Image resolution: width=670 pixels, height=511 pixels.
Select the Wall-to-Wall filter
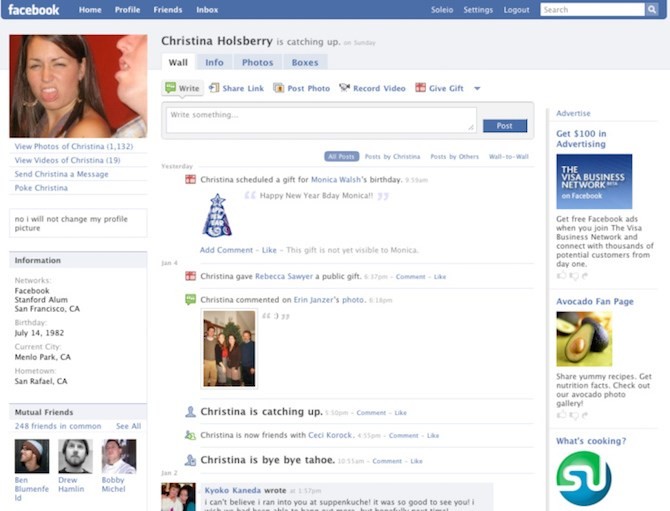point(508,156)
